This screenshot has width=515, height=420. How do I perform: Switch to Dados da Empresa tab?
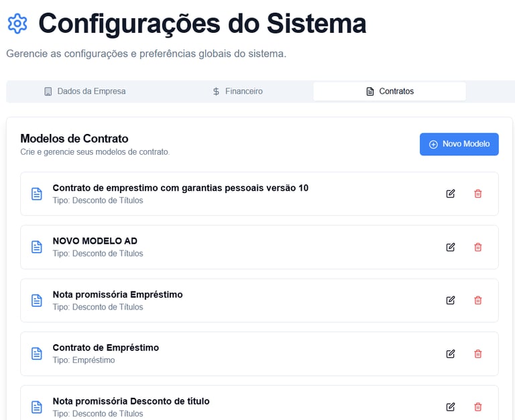(84, 91)
